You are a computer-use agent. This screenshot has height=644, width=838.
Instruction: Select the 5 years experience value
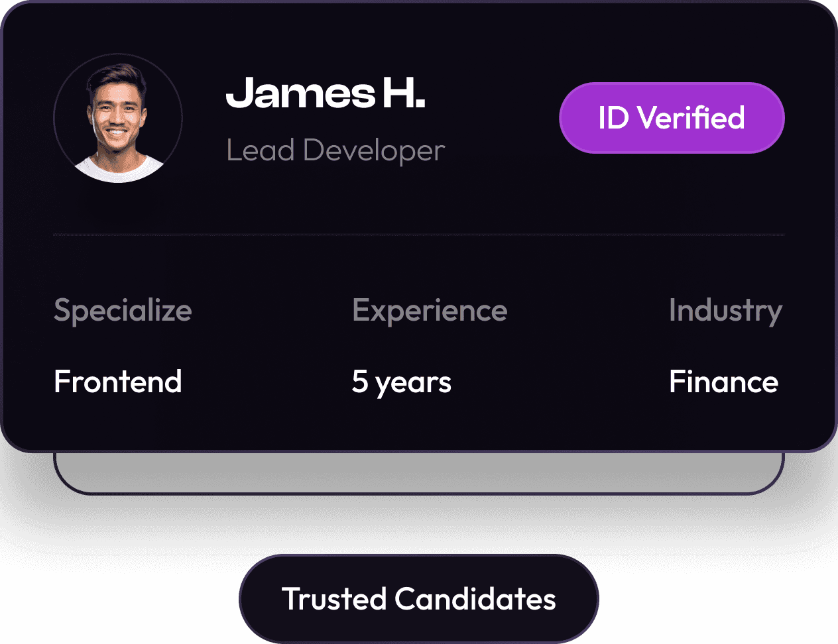pyautogui.click(x=401, y=382)
